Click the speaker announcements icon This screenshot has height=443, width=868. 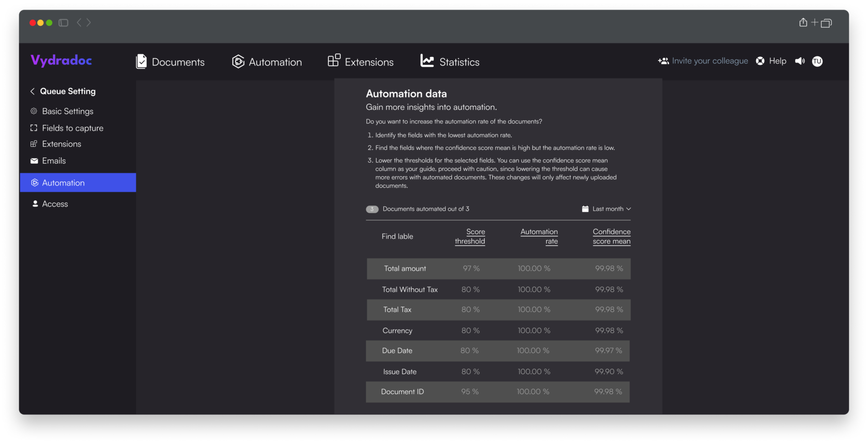(x=800, y=61)
